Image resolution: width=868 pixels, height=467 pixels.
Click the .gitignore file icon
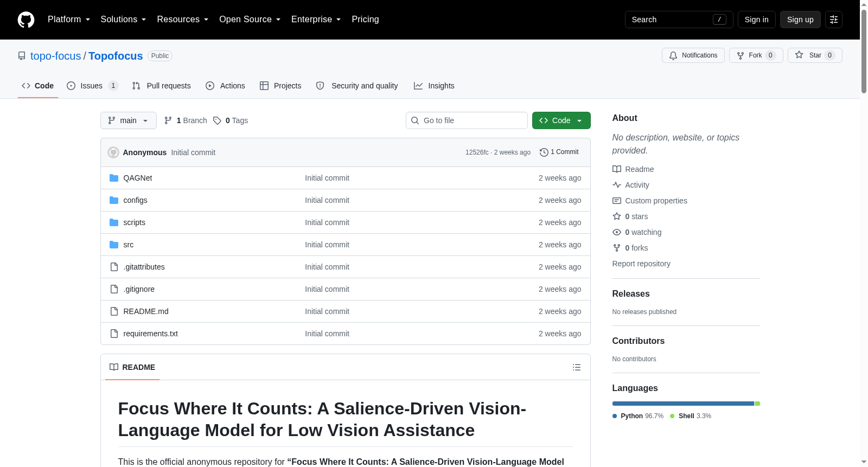pyautogui.click(x=114, y=289)
